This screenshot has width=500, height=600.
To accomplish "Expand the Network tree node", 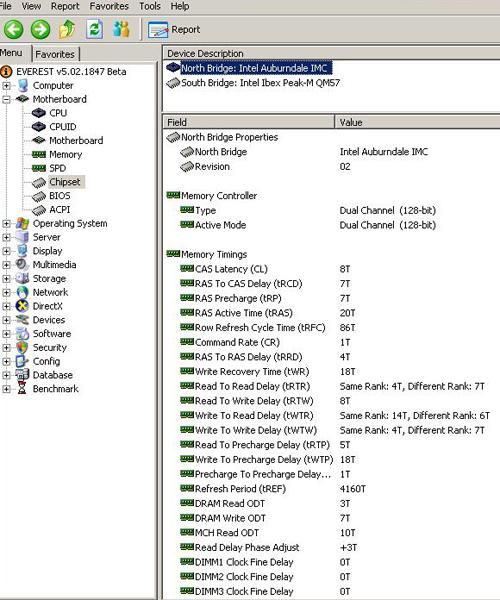I will pyautogui.click(x=7, y=292).
